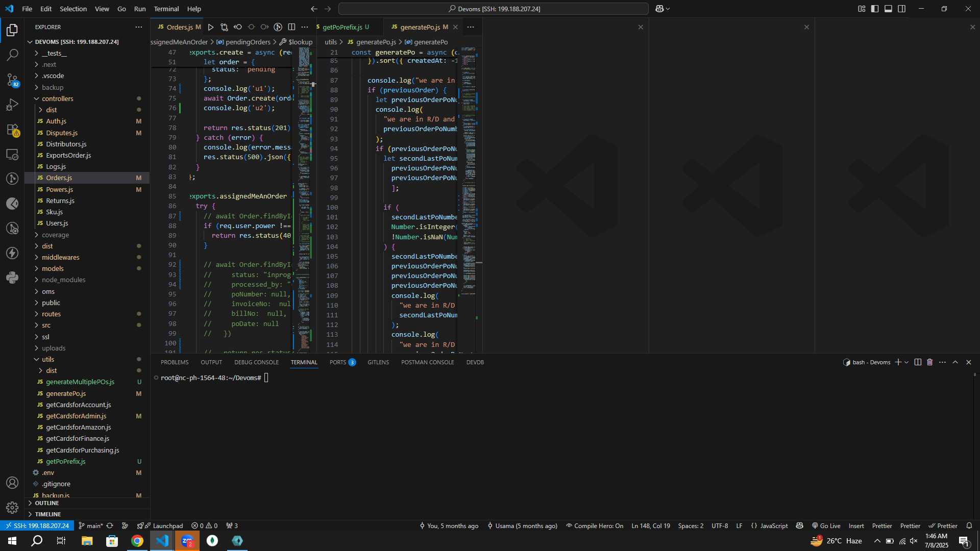
Task: Switch to POSTMAN CONSOLE tab
Action: pyautogui.click(x=427, y=362)
